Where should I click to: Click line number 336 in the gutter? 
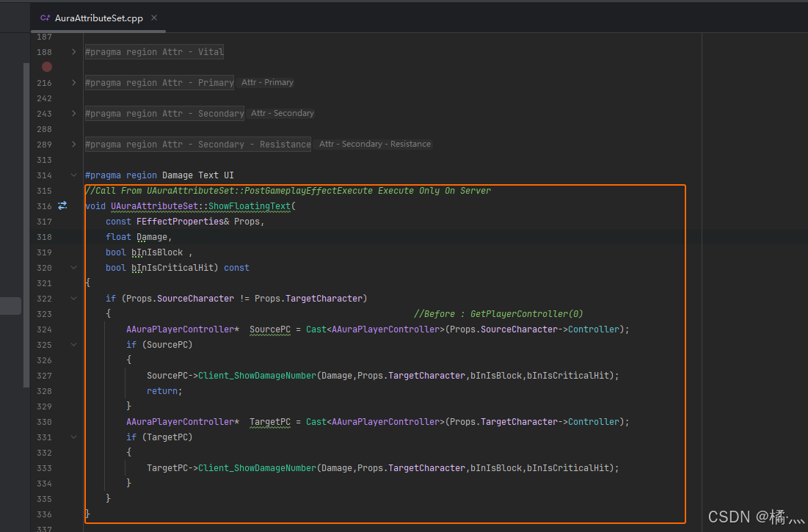point(44,514)
